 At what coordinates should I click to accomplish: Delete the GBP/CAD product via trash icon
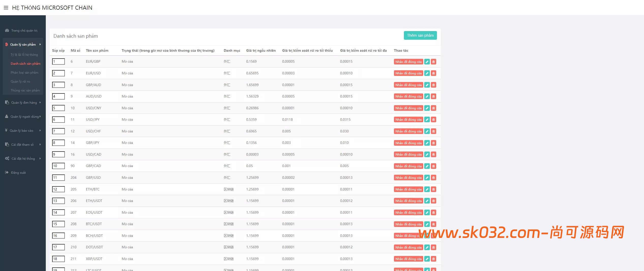click(x=434, y=166)
